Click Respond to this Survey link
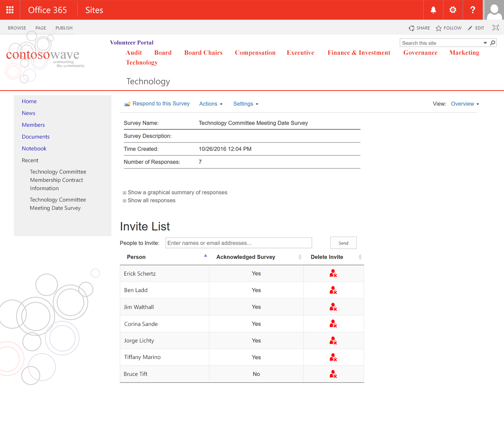This screenshot has width=504, height=433. [x=161, y=104]
